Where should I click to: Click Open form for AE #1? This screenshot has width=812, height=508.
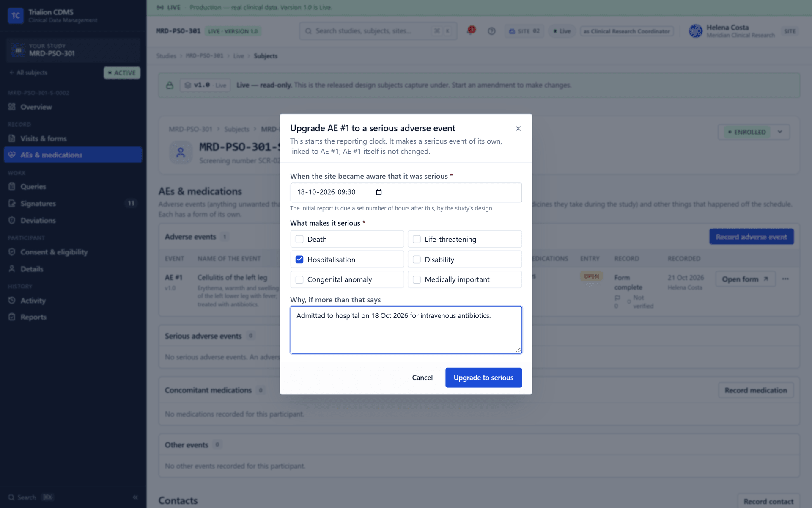pos(745,279)
